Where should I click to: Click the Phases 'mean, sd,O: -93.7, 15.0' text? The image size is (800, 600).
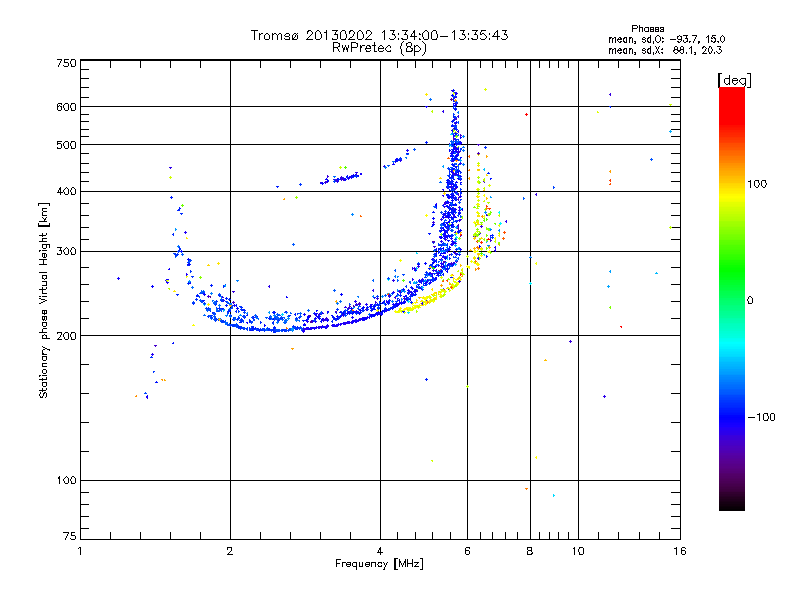[666, 39]
